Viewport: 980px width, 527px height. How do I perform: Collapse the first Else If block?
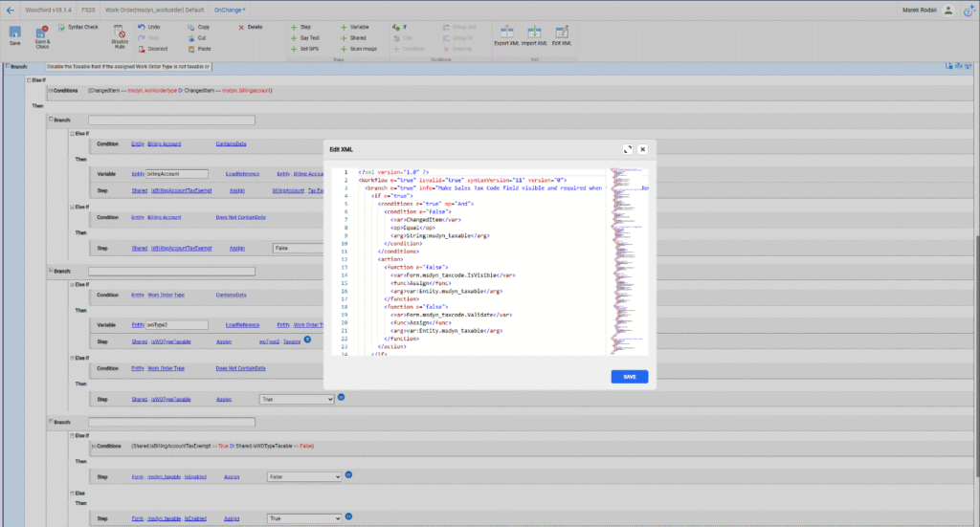pos(30,80)
